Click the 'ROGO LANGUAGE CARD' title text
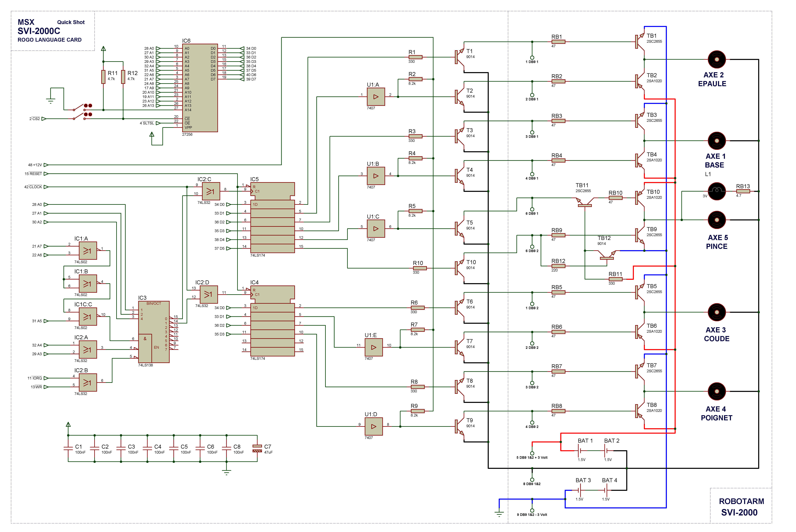 pyautogui.click(x=50, y=40)
